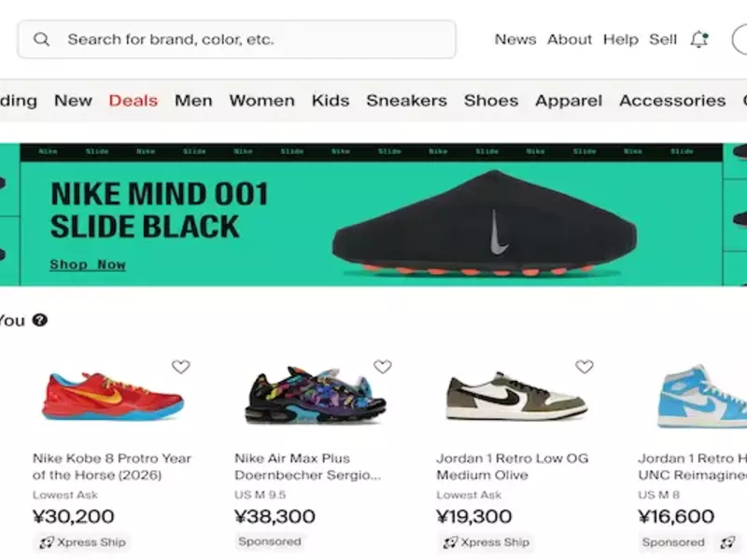
Task: Click Xpress Ship badge under Kobe 8 Protro
Action: pos(80,542)
